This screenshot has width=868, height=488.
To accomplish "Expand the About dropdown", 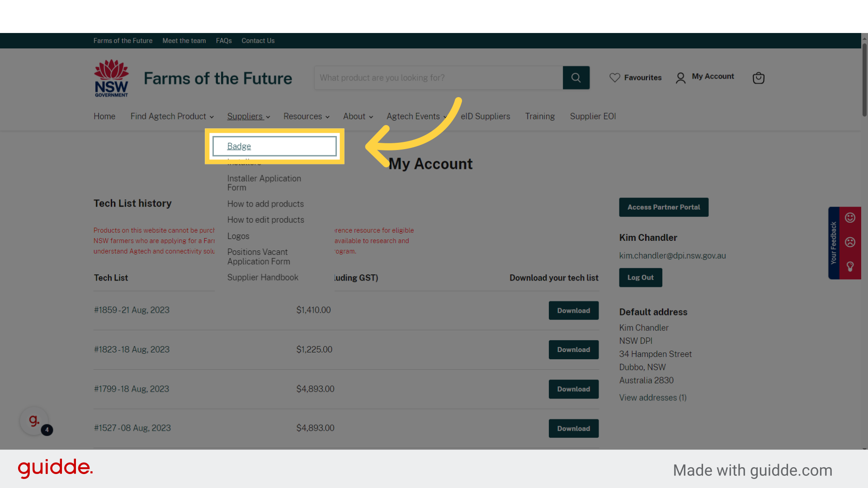I will click(x=358, y=116).
